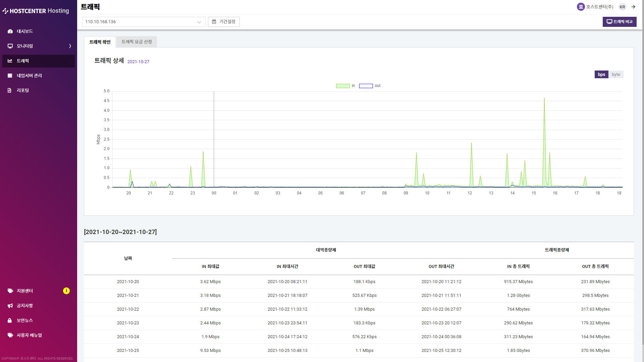The height and width of the screenshot is (362, 644).
Task: Click the yellow info badge beside support center
Action: click(66, 291)
